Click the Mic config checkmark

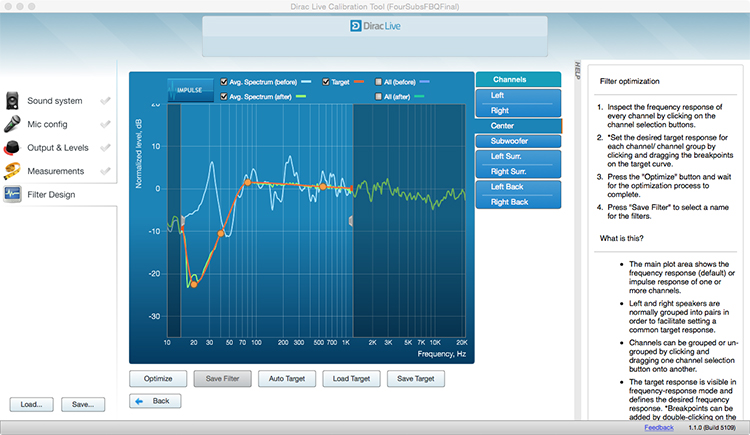[x=105, y=124]
